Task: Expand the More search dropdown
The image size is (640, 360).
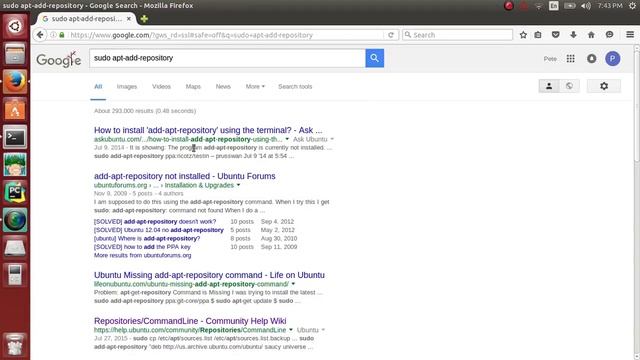Action: pos(255,87)
